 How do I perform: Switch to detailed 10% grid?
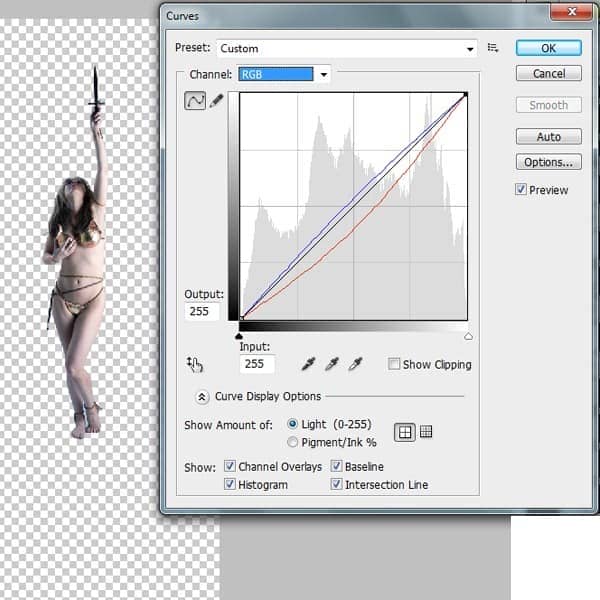coord(426,432)
